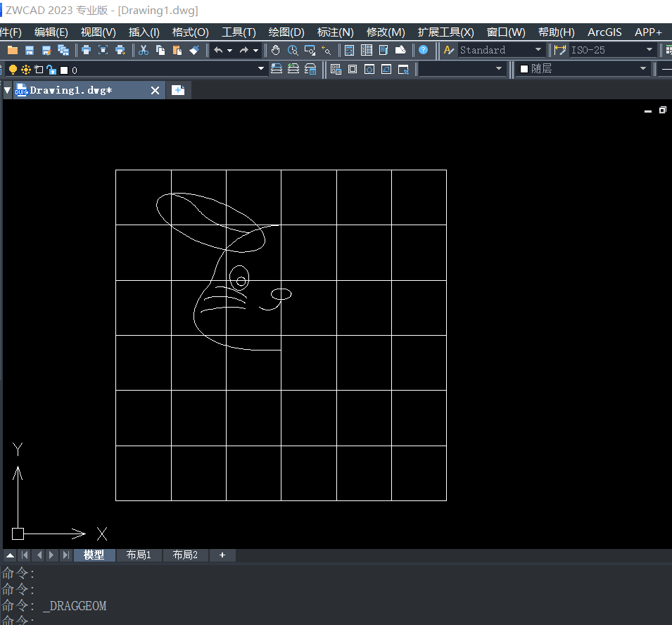
Task: Activate the Realtime Zoom magnifier tool
Action: tap(293, 50)
